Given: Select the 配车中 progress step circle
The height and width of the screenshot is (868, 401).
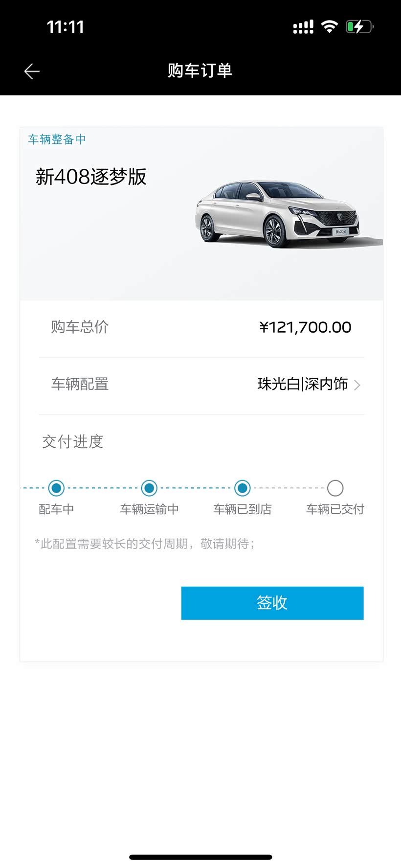Looking at the screenshot, I should (x=57, y=488).
